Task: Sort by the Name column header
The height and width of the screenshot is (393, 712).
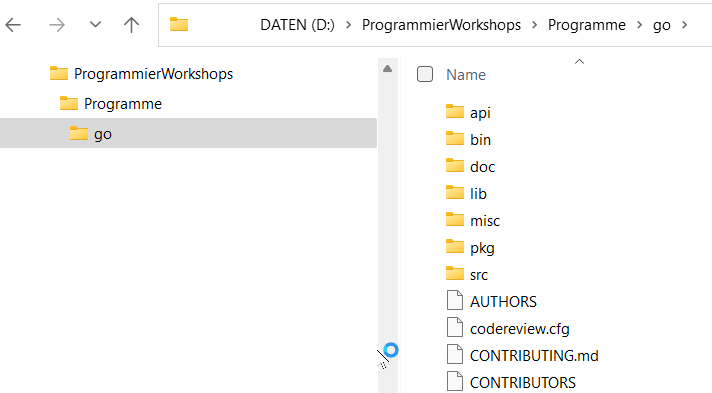Action: 466,75
